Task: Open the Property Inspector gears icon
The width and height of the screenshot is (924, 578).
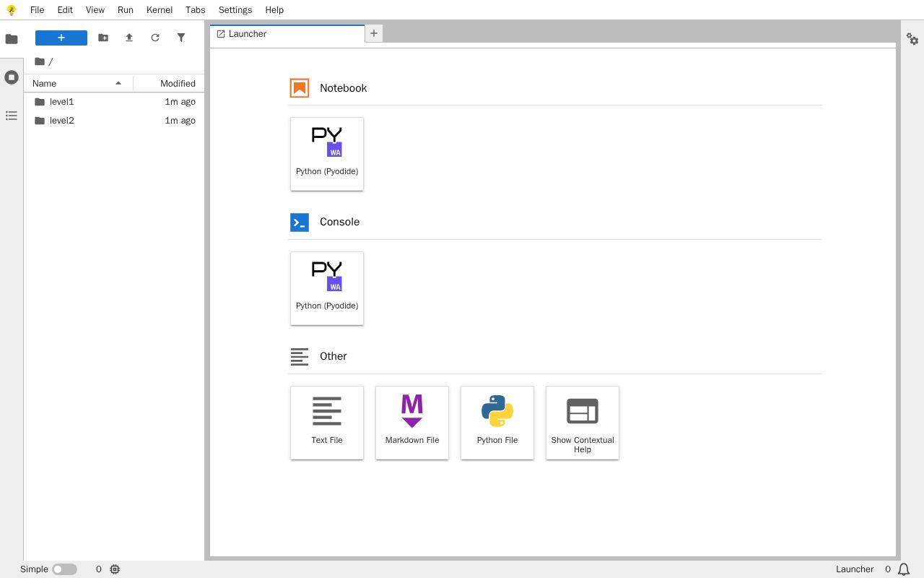Action: coord(912,39)
